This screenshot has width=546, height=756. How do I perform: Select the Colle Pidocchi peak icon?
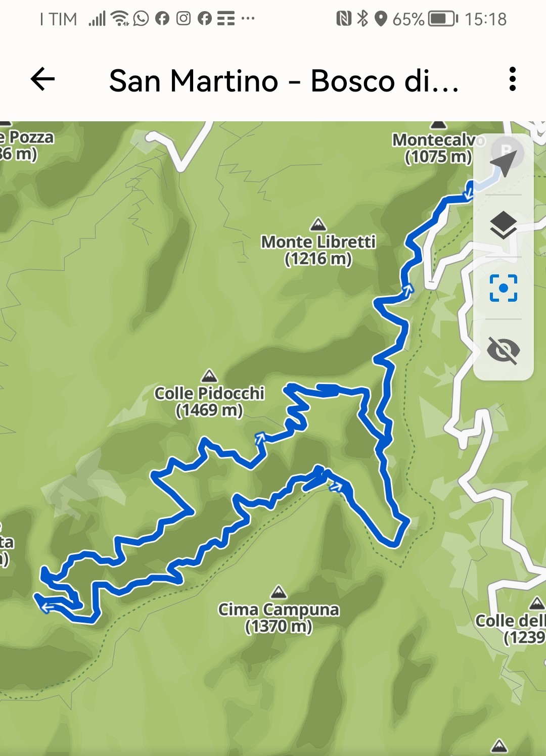click(x=209, y=376)
